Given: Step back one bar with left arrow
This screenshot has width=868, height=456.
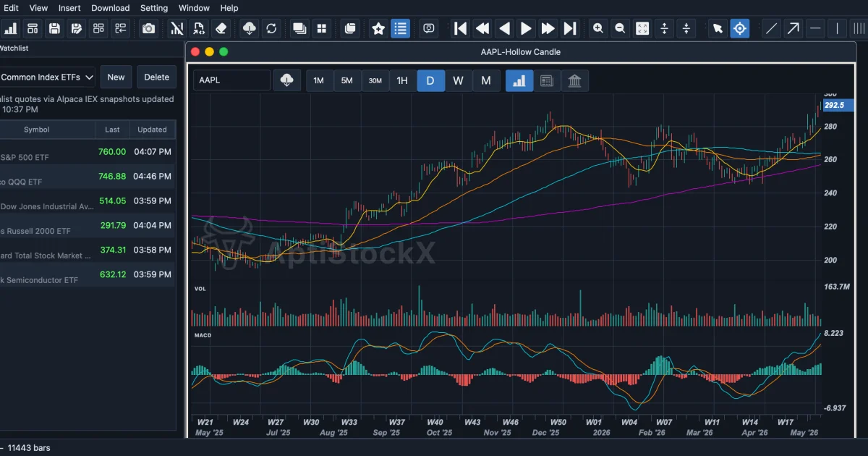Looking at the screenshot, I should tap(504, 28).
